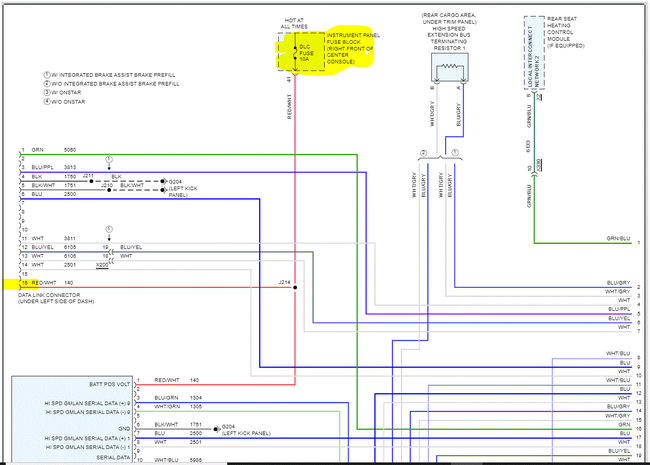Select the DLC FUSE 10A label

pos(306,53)
